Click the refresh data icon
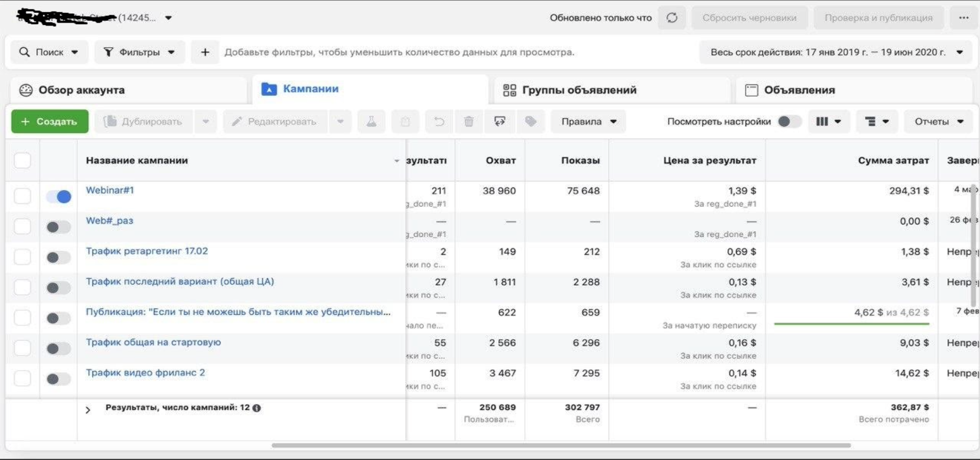The width and height of the screenshot is (980, 460). [x=672, y=18]
